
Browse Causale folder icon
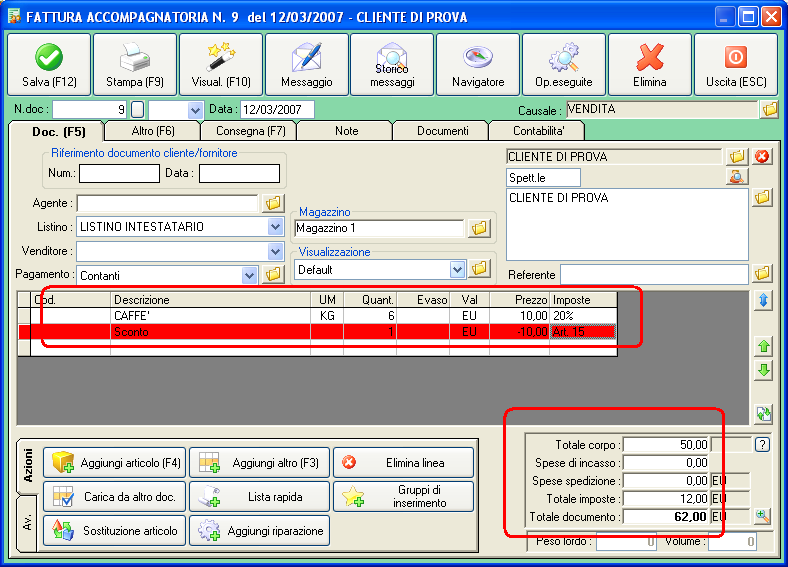click(769, 109)
